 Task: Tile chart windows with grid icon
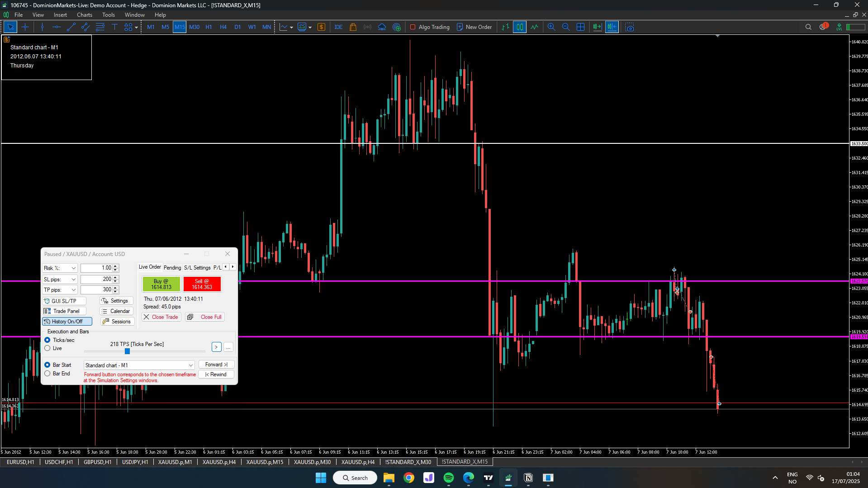coord(581,27)
